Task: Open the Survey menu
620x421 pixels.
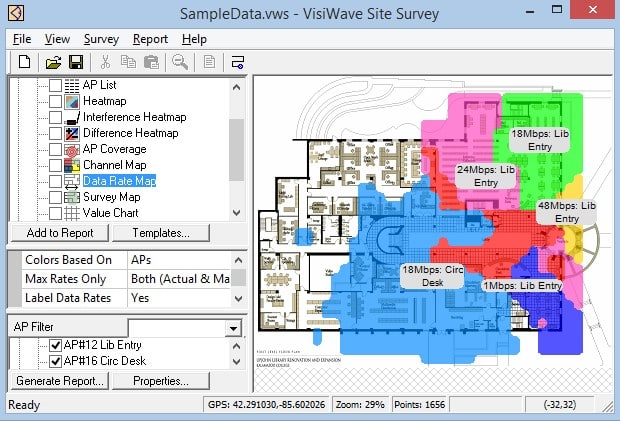Action: tap(101, 39)
